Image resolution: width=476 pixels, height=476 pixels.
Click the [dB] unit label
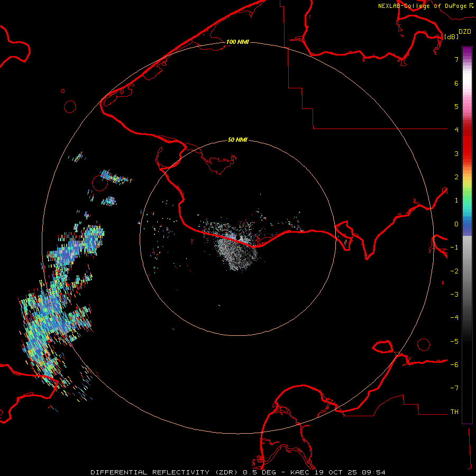click(x=452, y=36)
